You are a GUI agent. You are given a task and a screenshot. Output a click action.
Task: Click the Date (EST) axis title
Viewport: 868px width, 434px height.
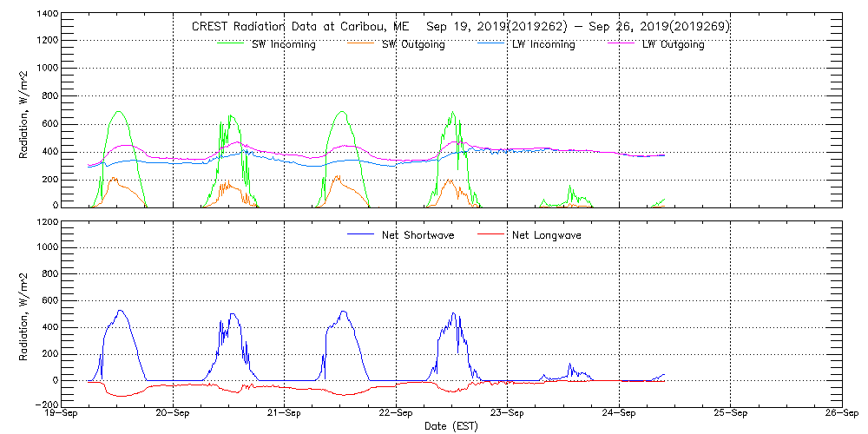coord(452,426)
